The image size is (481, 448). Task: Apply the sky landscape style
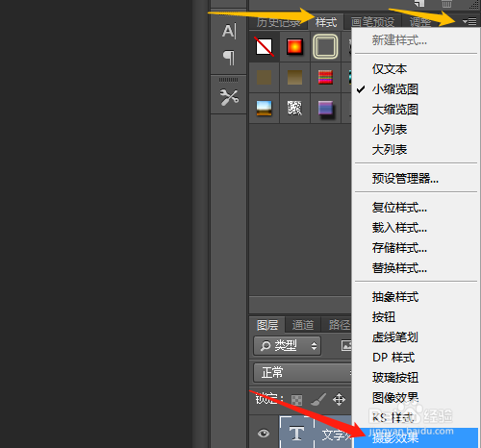pos(265,108)
